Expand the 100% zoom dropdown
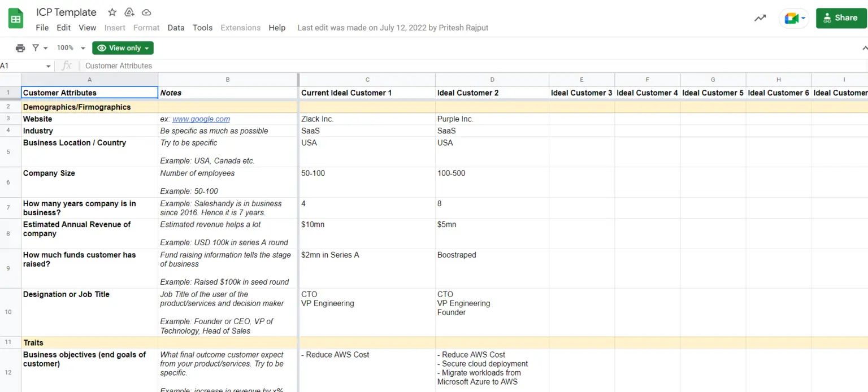The height and width of the screenshot is (392, 868). coord(71,48)
